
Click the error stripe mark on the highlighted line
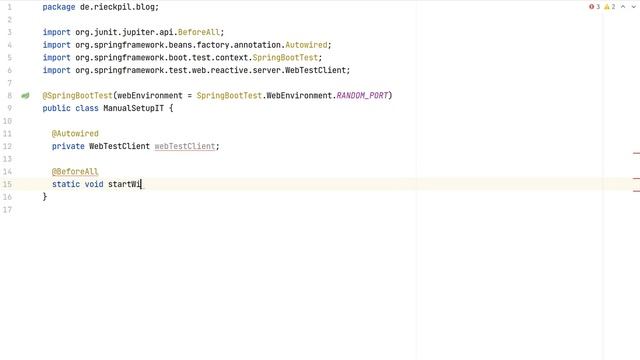(636, 178)
